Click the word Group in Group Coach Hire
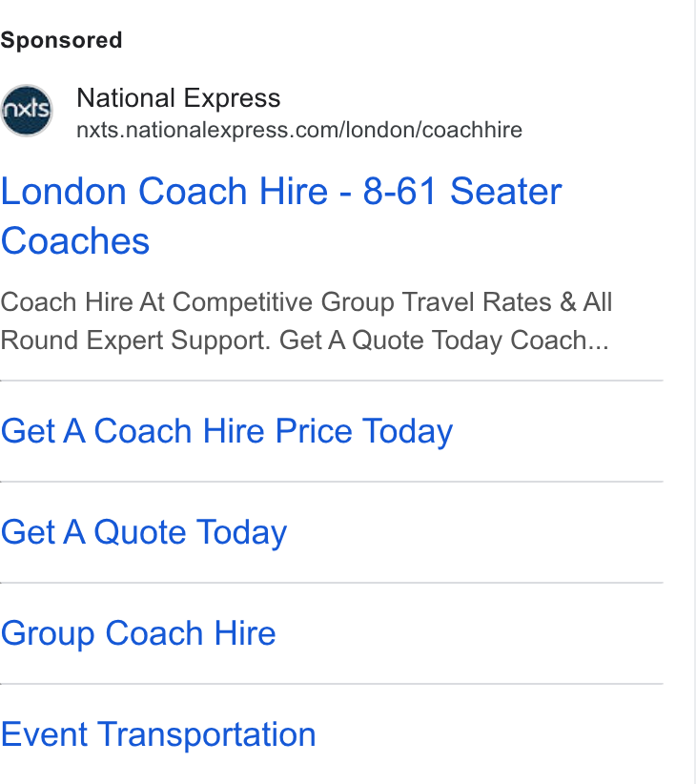 click(x=48, y=634)
